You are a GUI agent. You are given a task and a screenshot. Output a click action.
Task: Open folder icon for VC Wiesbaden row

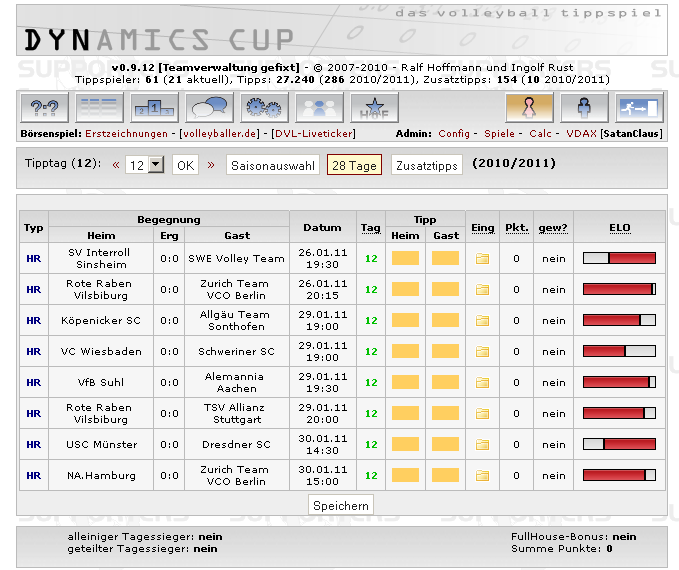[x=482, y=351]
